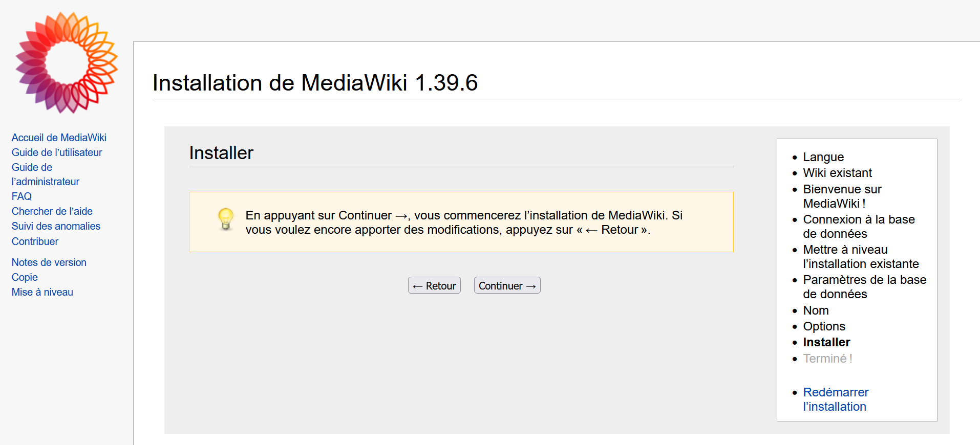The width and height of the screenshot is (980, 445).
Task: Open Mise à niveau link
Action: pos(42,292)
